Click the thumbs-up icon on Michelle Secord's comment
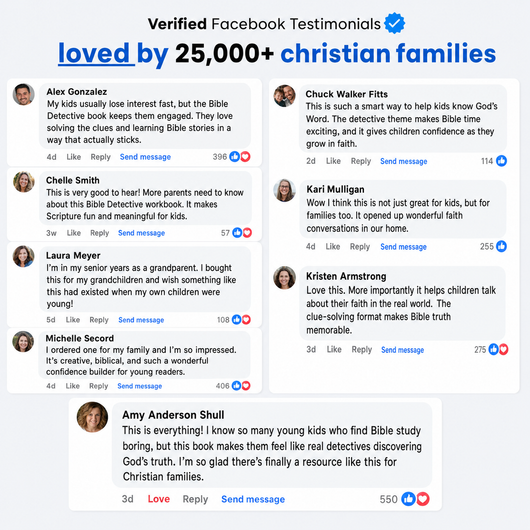 pyautogui.click(x=237, y=386)
